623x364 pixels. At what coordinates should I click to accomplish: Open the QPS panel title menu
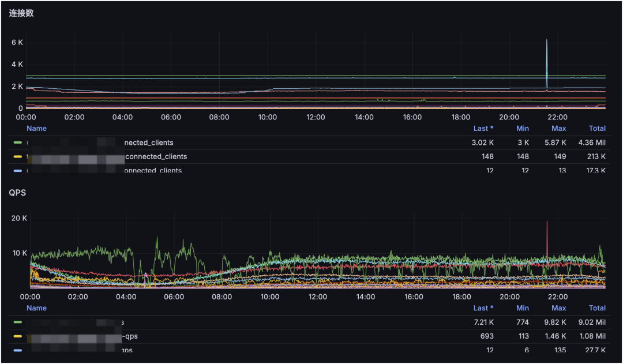coord(17,193)
